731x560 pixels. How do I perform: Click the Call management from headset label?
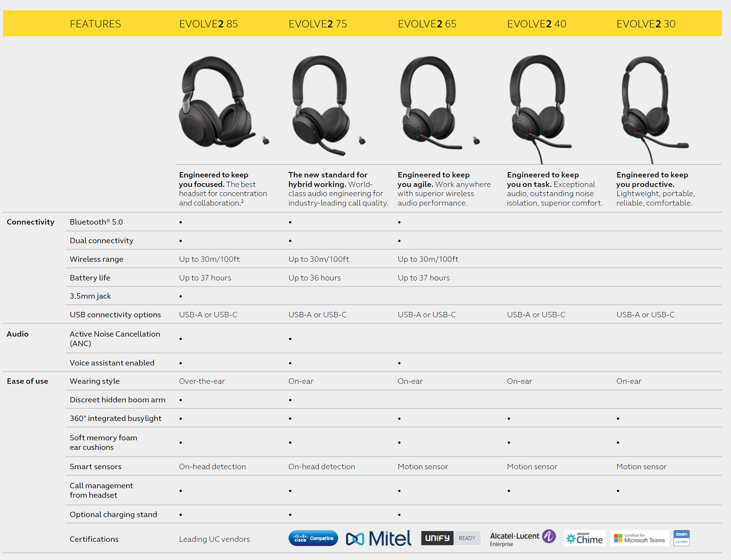coord(102,490)
